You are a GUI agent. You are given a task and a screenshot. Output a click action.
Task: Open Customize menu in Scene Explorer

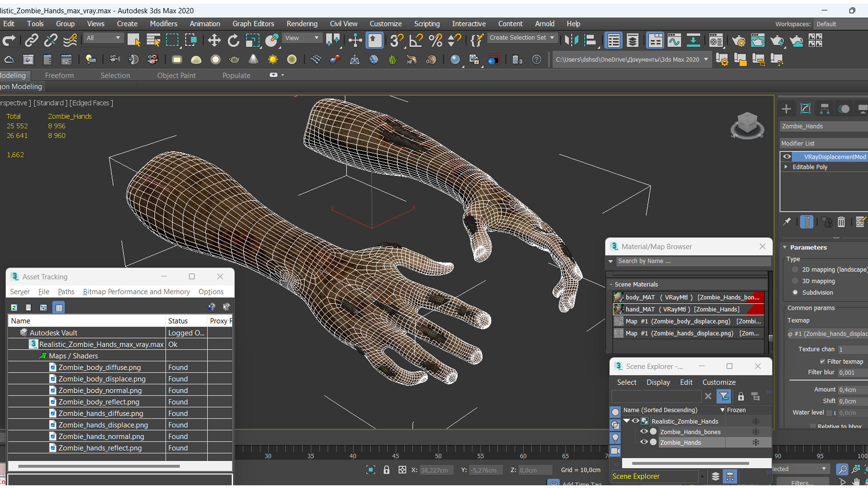pos(719,383)
